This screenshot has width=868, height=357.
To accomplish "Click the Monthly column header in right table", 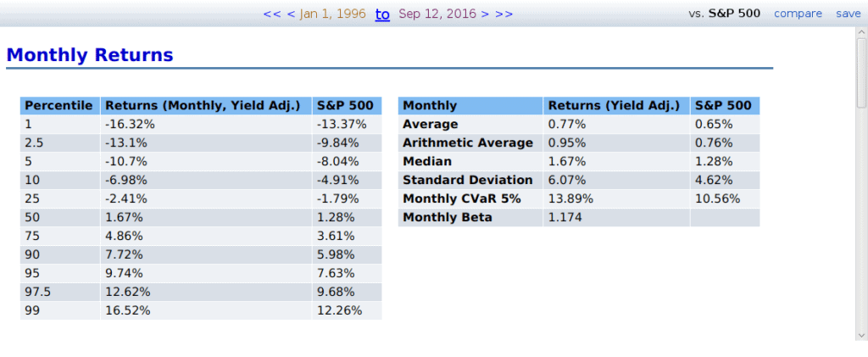I will (x=430, y=106).
